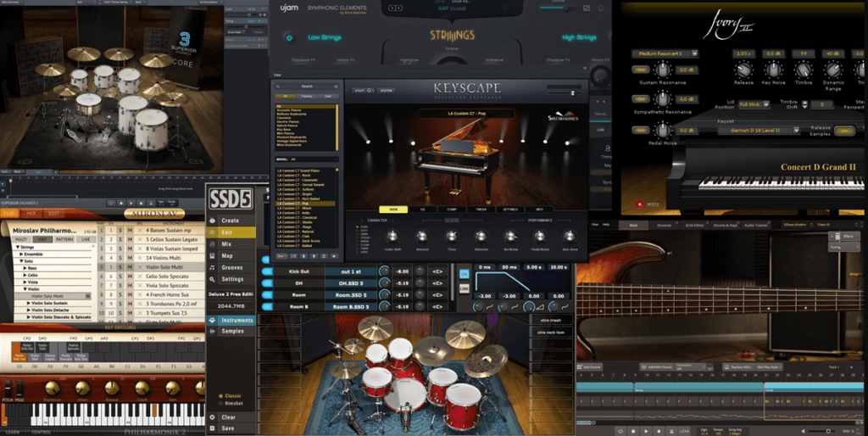Screen dimensions: 868x436
Task: Toggle the Room channel switch in SSD5
Action: coord(267,294)
